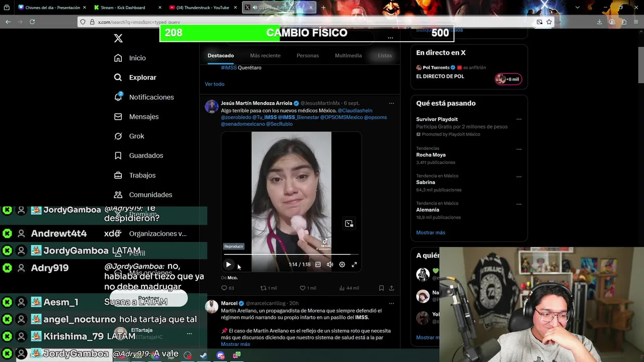This screenshot has width=644, height=362.
Task: Like the post with 1 mil likes
Action: pyautogui.click(x=308, y=288)
